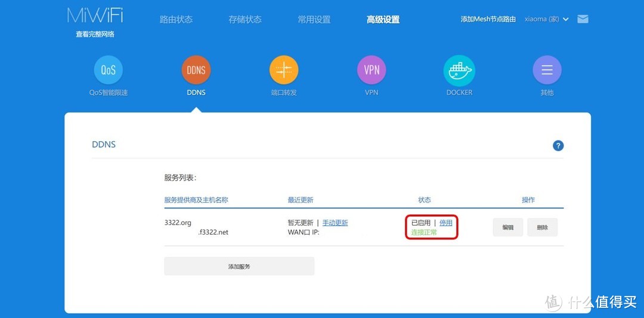The width and height of the screenshot is (644, 318).
Task: Click the .f3322.net hostname text
Action: (x=213, y=232)
